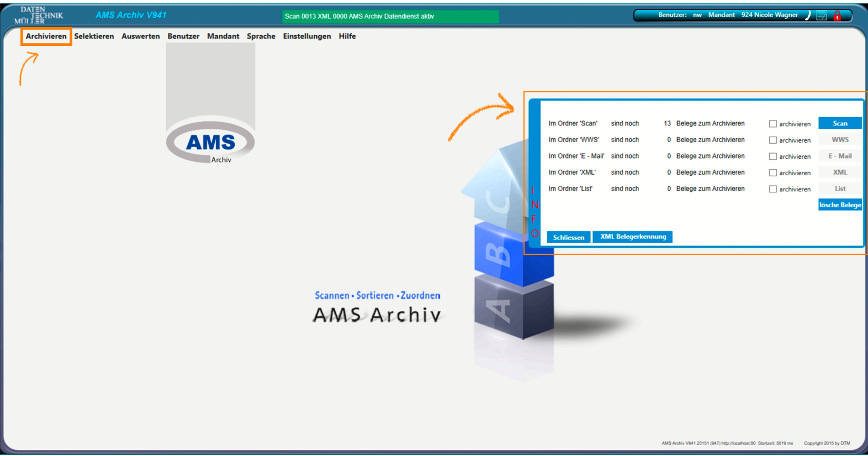The height and width of the screenshot is (456, 868).
Task: Open the Archivieren menu
Action: [46, 36]
